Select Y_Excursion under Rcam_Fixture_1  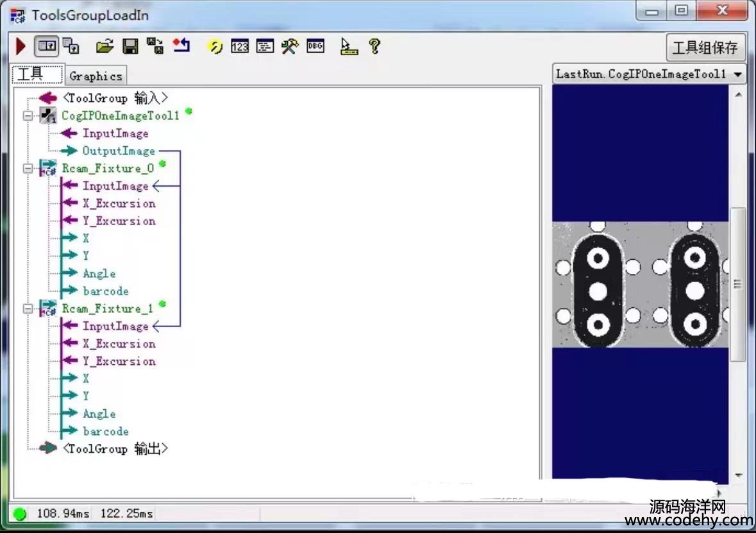point(119,361)
